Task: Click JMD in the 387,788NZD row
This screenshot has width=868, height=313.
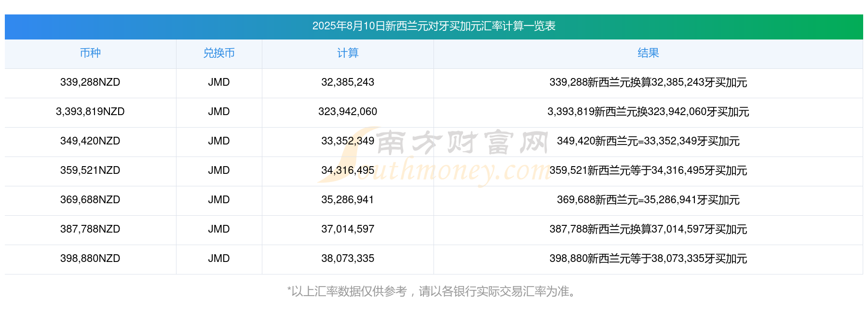Action: (x=219, y=229)
